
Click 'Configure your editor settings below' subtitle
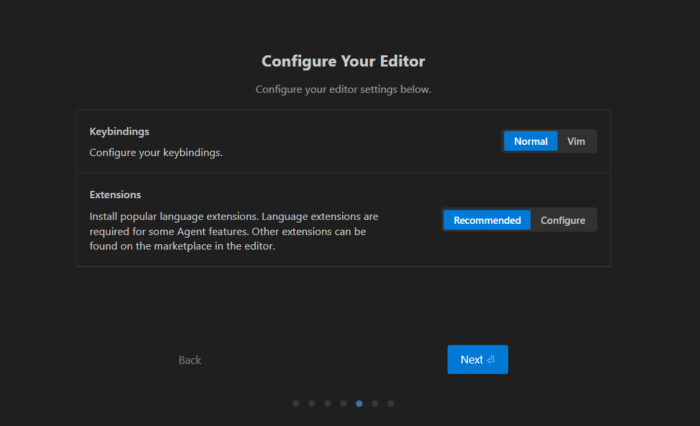343,89
